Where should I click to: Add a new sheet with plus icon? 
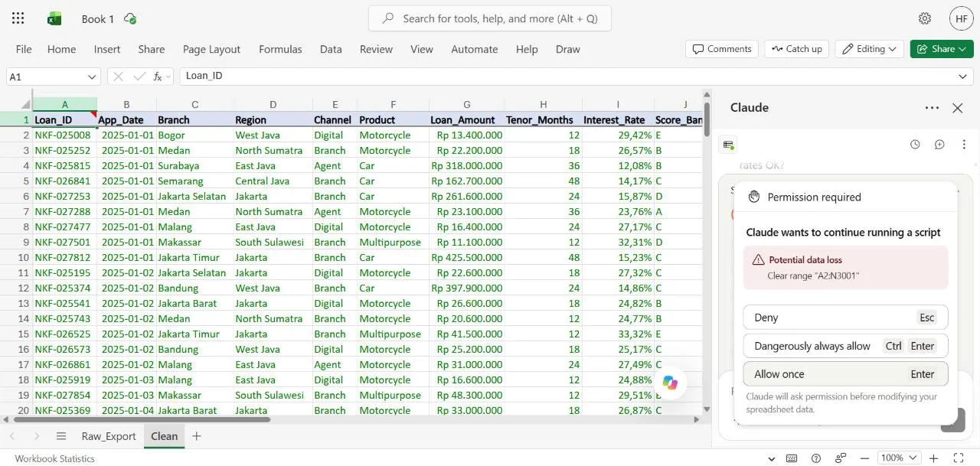click(197, 436)
